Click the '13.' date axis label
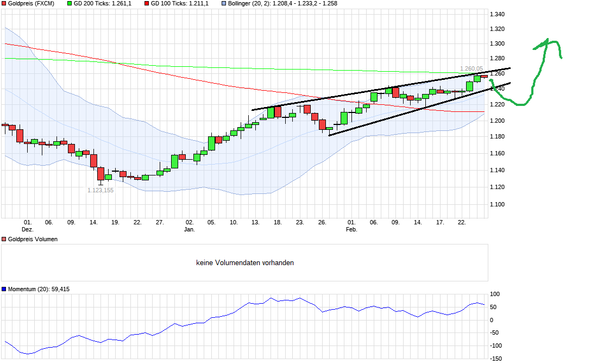Viewport: 591px width, 364px height. 255,223
